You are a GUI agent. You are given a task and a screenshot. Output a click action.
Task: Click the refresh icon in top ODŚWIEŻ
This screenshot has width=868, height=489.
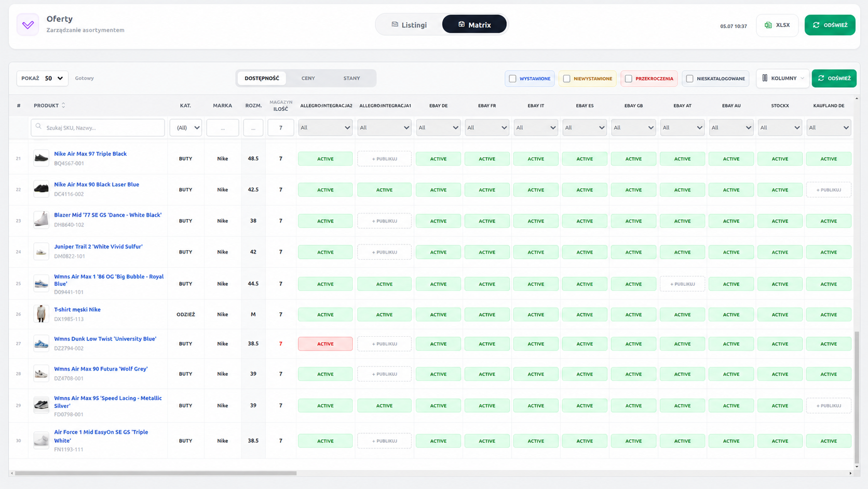[x=816, y=25]
